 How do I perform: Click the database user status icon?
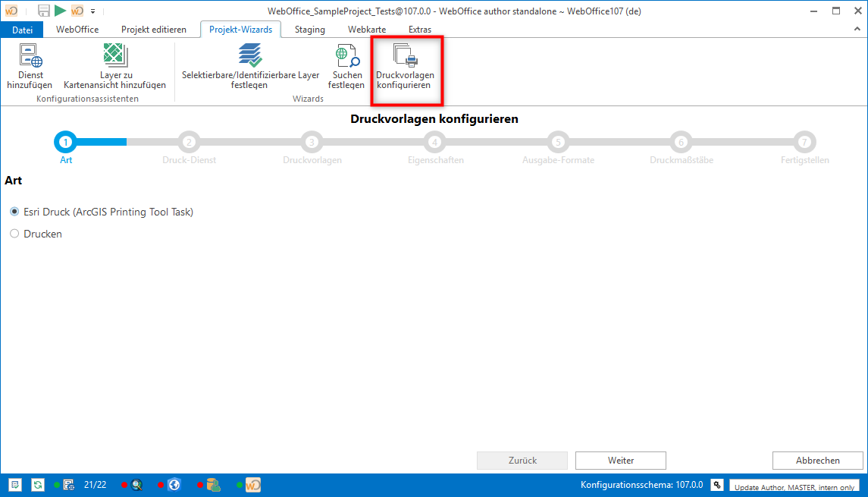pos(213,486)
